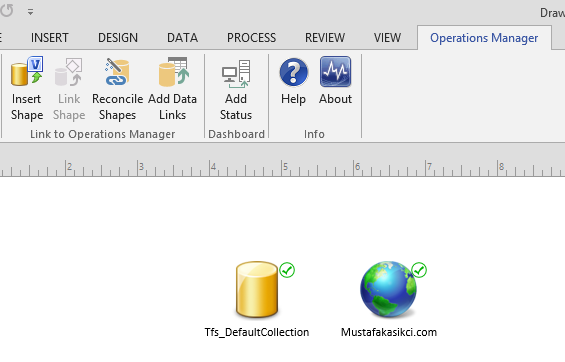
Task: Select the Operations Manager ribbon tab
Action: (x=484, y=38)
